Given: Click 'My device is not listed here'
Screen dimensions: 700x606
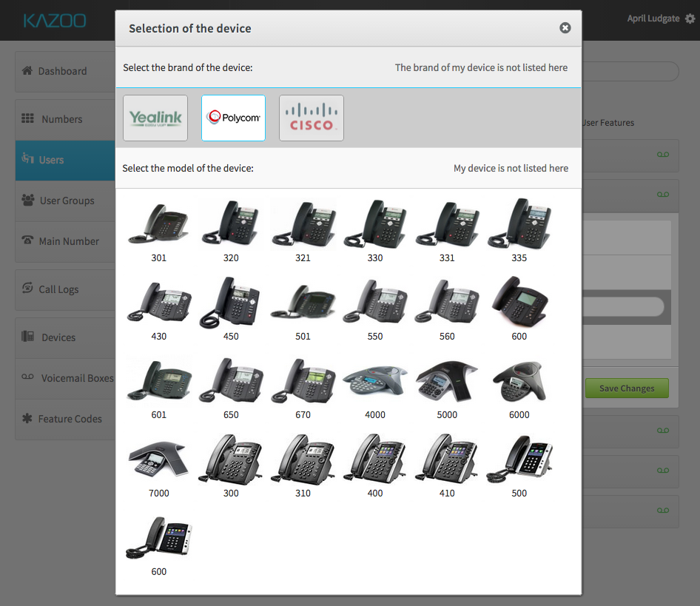Looking at the screenshot, I should 511,169.
